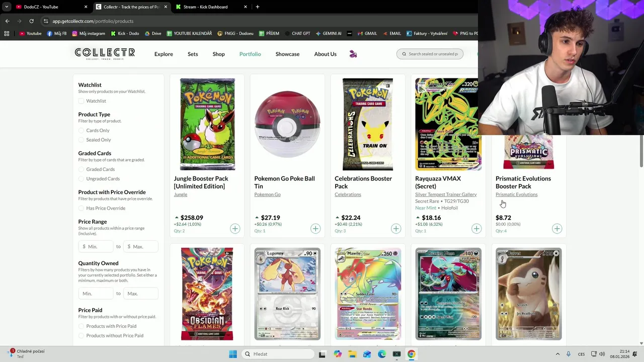Screen dimensions: 644x362
Task: Click the Price Range Max field
Action: 140,246
